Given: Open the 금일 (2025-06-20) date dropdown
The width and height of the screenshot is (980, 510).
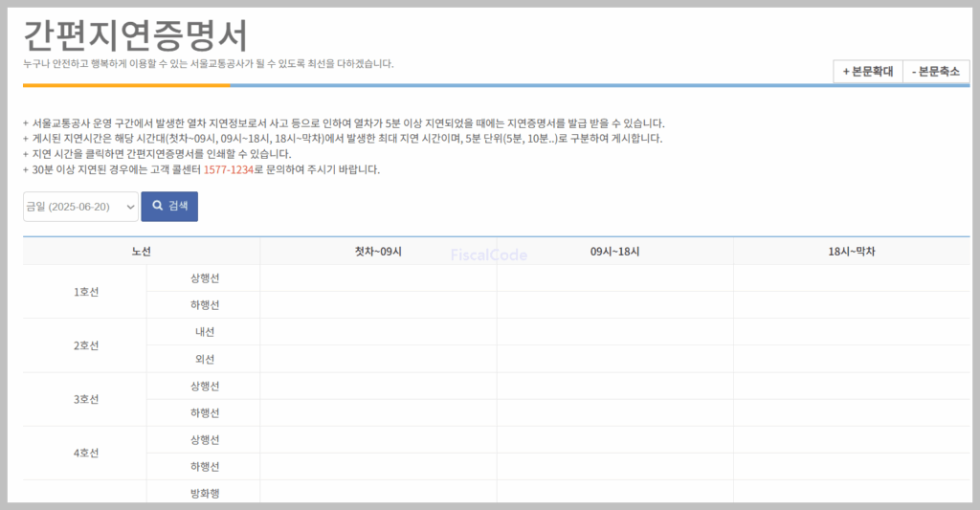Looking at the screenshot, I should (x=80, y=207).
